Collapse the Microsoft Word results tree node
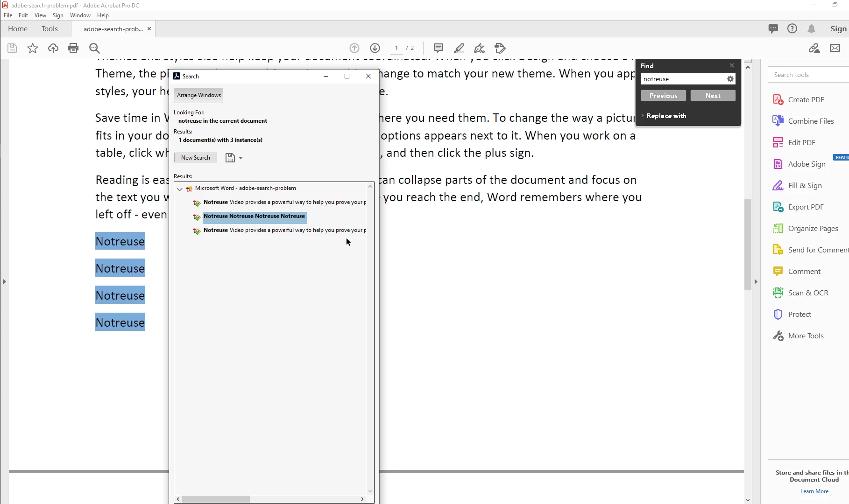The image size is (849, 504). tap(180, 189)
